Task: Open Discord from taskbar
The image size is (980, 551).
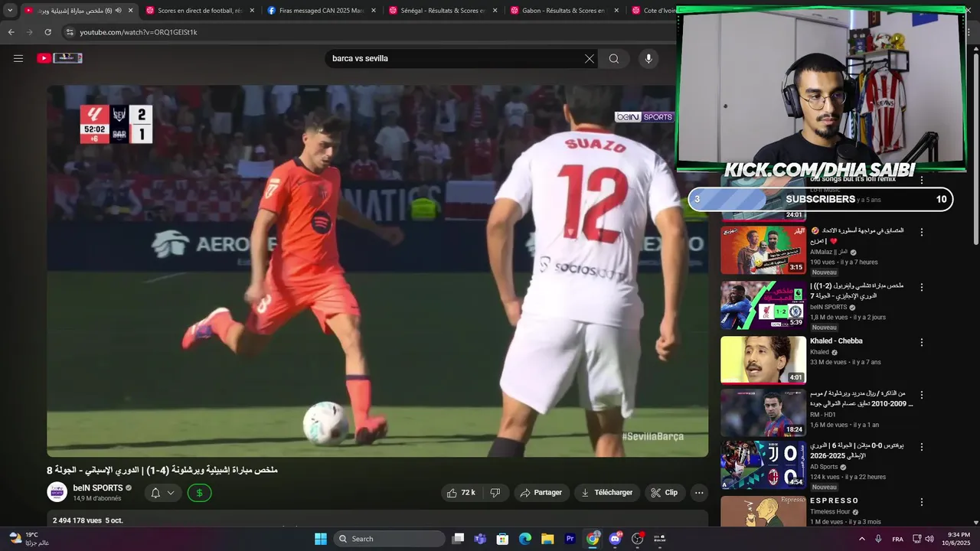Action: pyautogui.click(x=615, y=539)
